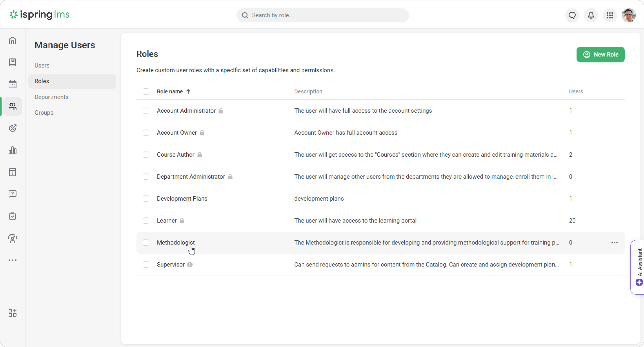Viewport: 644px width, 347px height.
Task: Open the Methodologist row three-dot menu
Action: [x=614, y=243]
